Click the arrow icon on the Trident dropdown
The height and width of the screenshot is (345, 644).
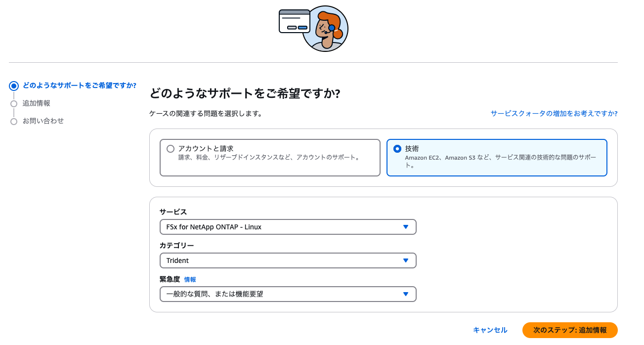pyautogui.click(x=405, y=260)
